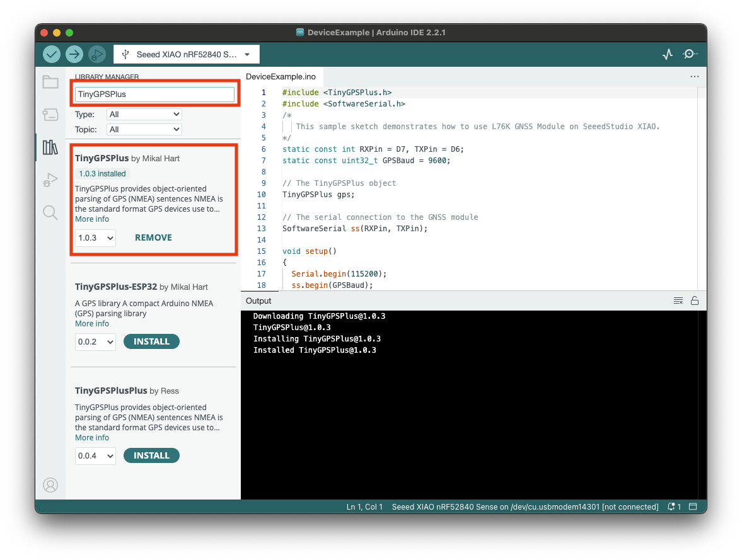
Task: Click the Ln 1, Col 1 status entry
Action: tap(364, 506)
